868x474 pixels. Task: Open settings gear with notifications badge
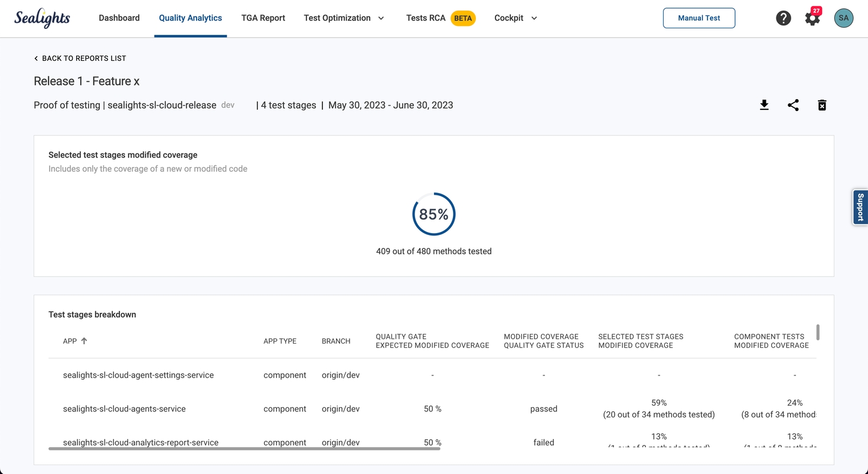click(x=812, y=18)
